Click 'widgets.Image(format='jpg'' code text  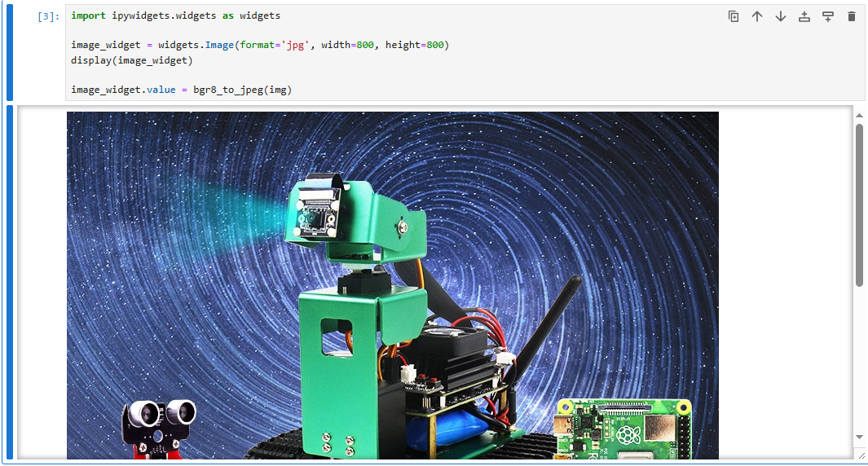click(x=234, y=45)
